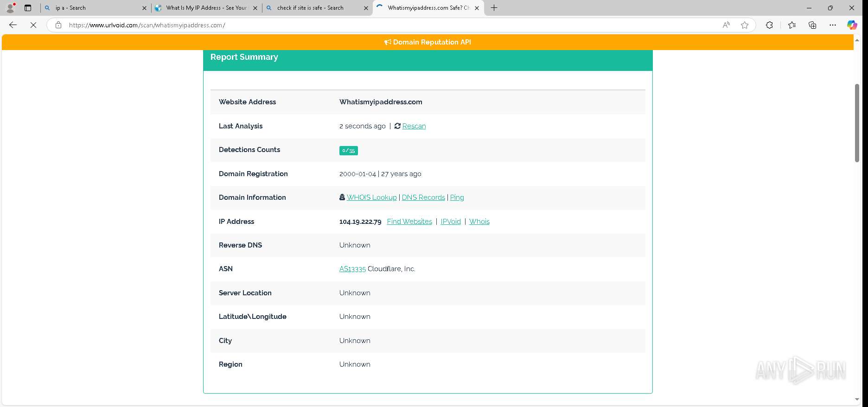This screenshot has height=407, width=868.
Task: Open a new tab
Action: 494,8
